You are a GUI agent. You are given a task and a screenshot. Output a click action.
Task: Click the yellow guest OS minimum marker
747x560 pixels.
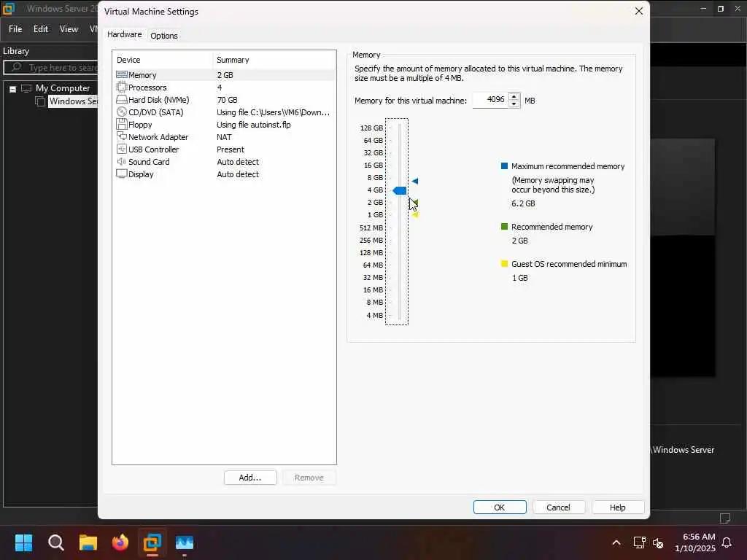coord(415,215)
